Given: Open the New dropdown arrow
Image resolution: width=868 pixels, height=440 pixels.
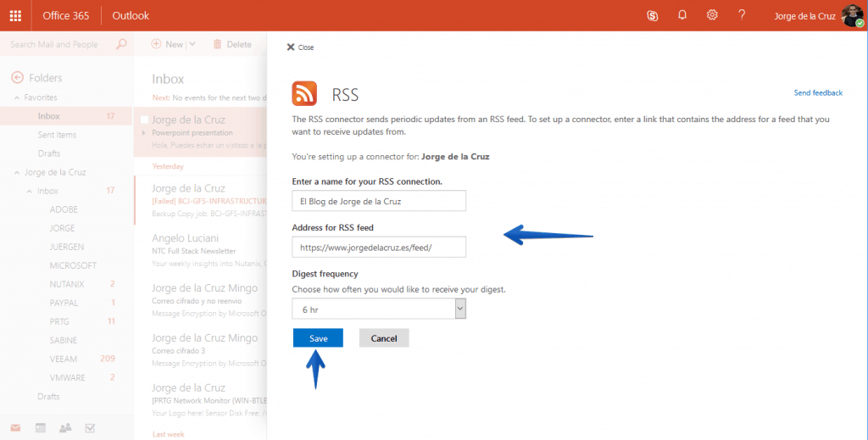Looking at the screenshot, I should (192, 44).
